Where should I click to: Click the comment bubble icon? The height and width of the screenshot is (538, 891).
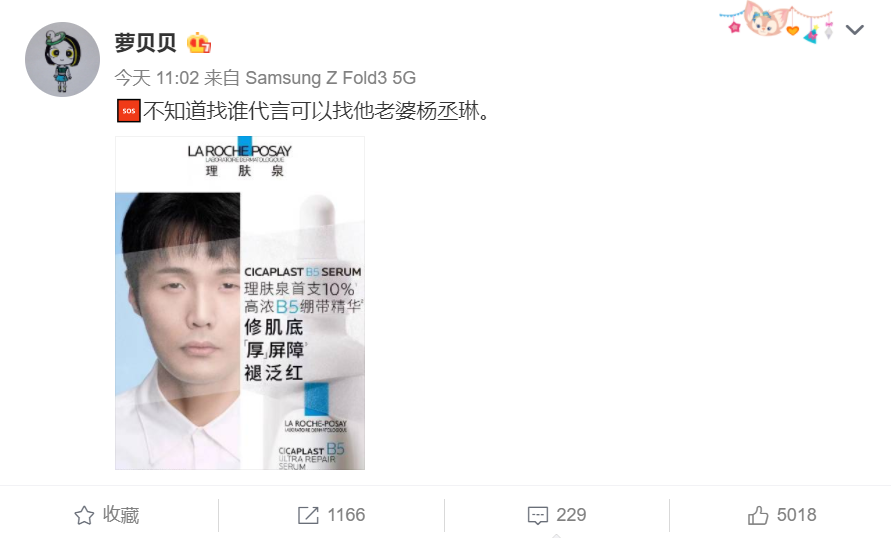point(538,515)
